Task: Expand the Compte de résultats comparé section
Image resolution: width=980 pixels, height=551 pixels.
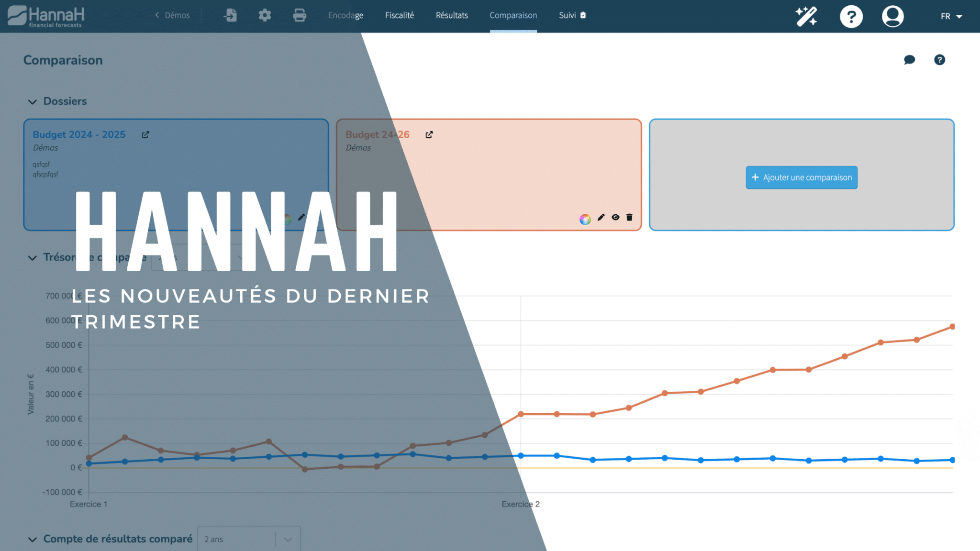Action: (33, 540)
